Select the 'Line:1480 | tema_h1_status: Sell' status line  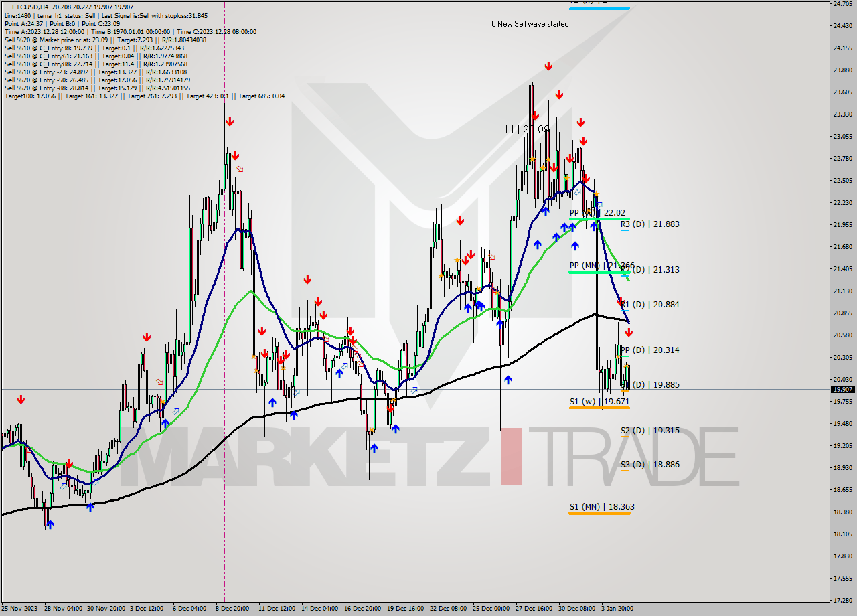(x=106, y=15)
